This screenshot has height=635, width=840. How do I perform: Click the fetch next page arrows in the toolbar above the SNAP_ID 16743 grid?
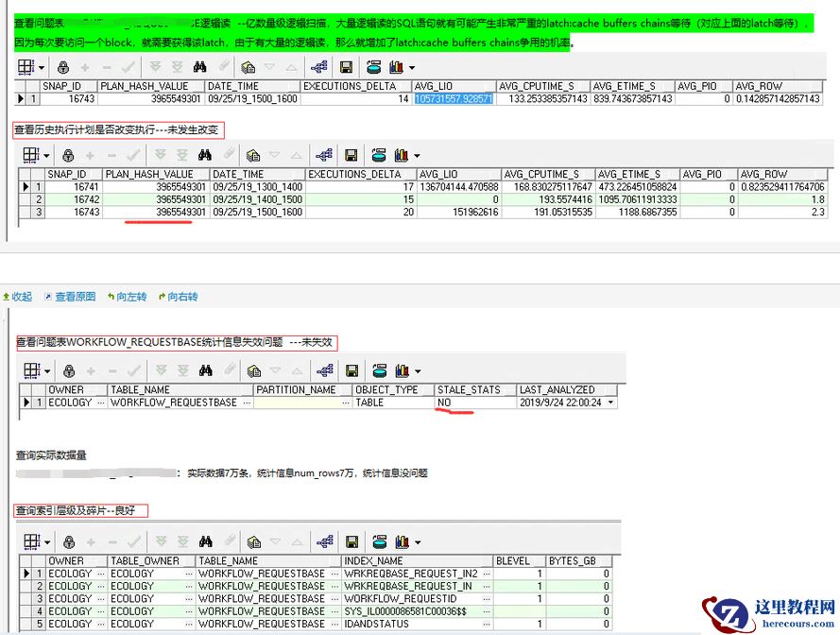pos(155,67)
